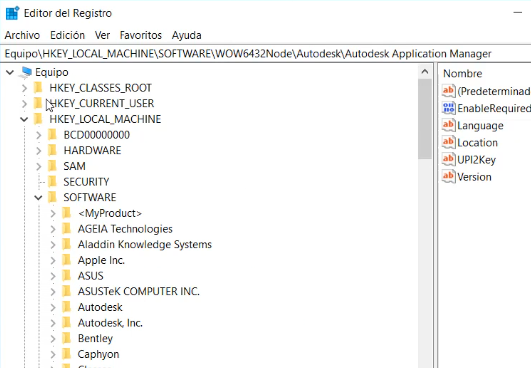Image resolution: width=531 pixels, height=368 pixels.
Task: Collapse the SOFTWARE key
Action: (38, 197)
